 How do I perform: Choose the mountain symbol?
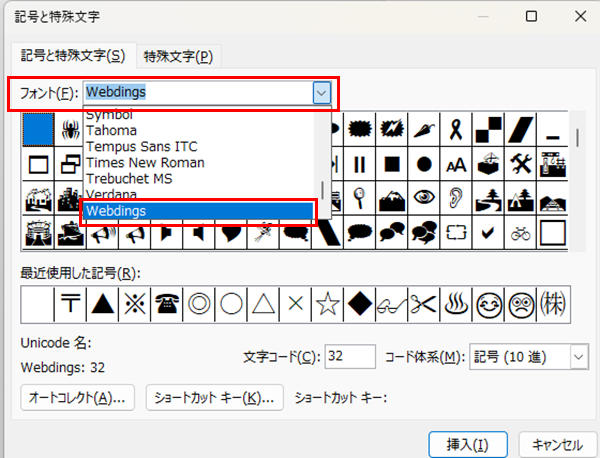(x=391, y=198)
